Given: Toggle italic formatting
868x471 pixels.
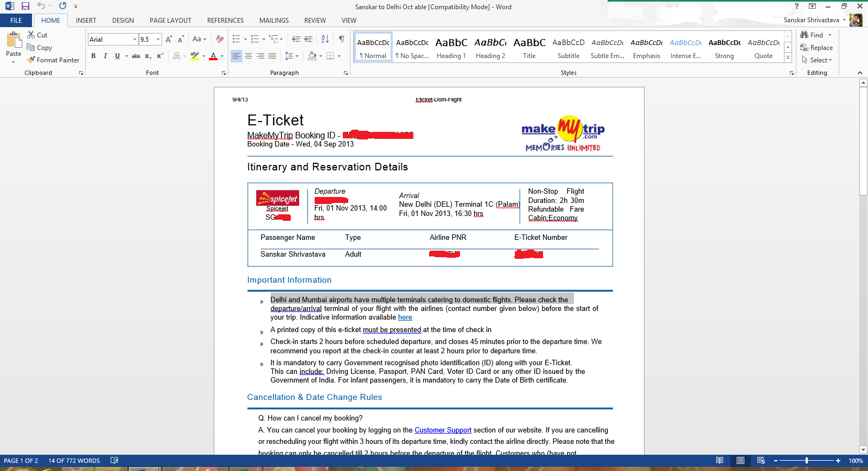Looking at the screenshot, I should coord(105,56).
